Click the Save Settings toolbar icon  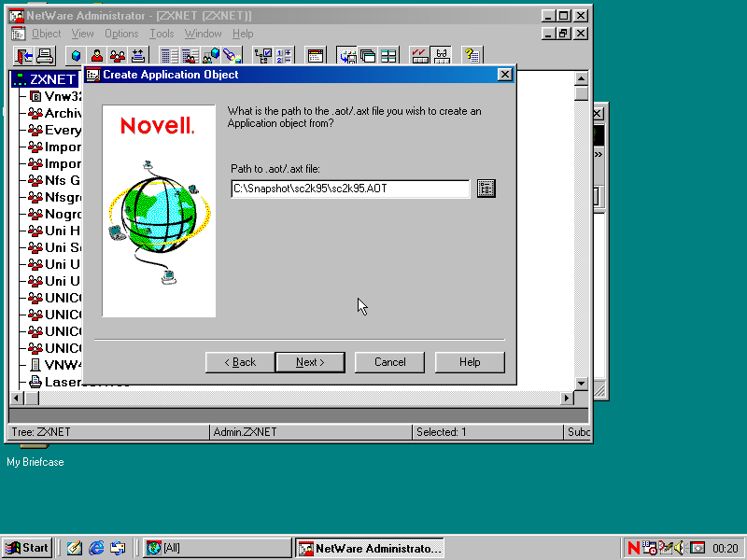pos(346,56)
